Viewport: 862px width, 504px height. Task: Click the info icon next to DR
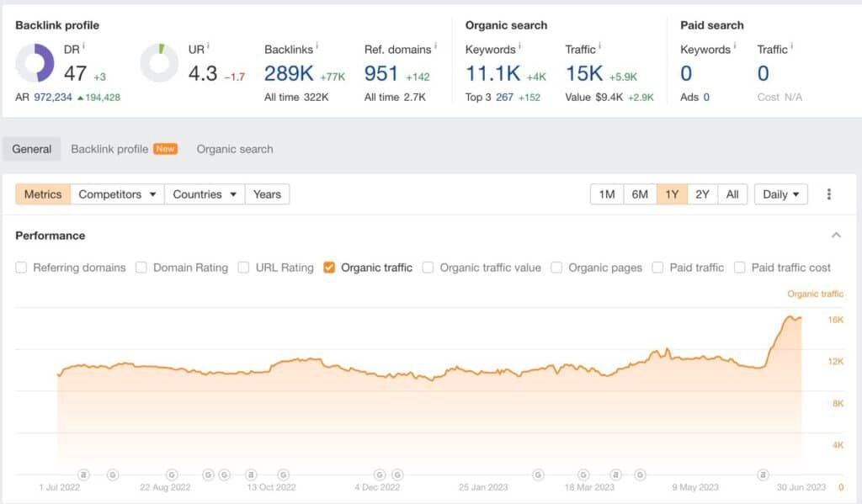coord(83,45)
